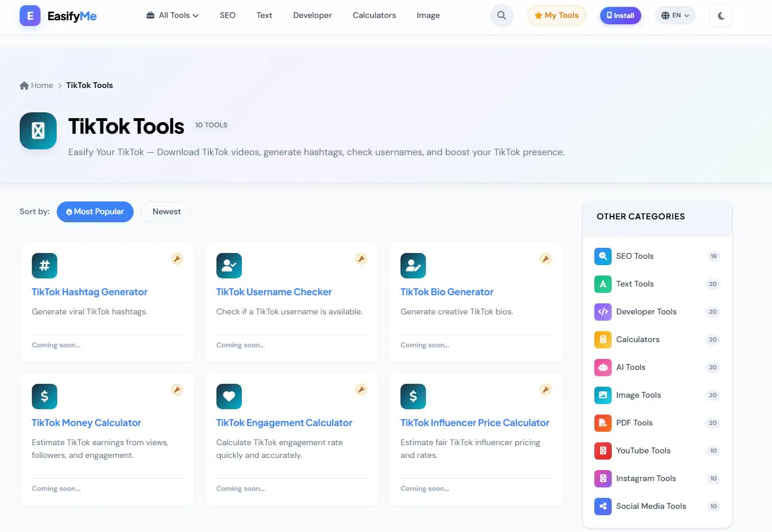Click the SEO Tools sidebar icon
This screenshot has width=772, height=532.
603,256
